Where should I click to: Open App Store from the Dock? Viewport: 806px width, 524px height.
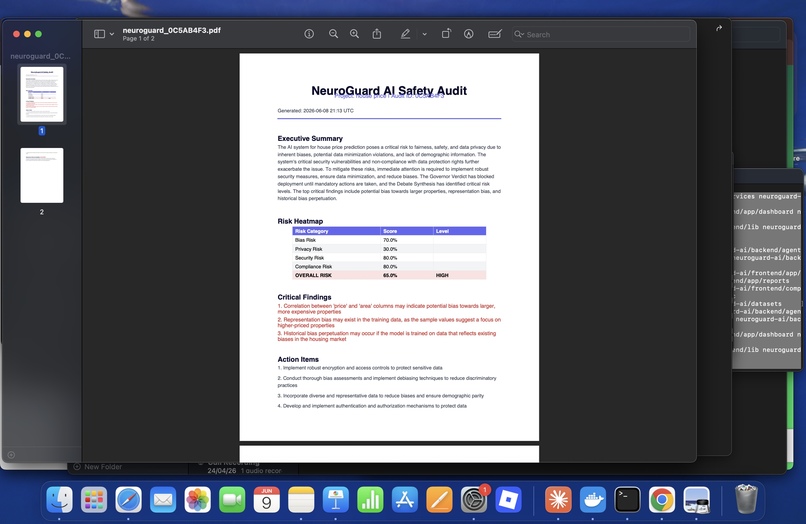click(x=405, y=499)
